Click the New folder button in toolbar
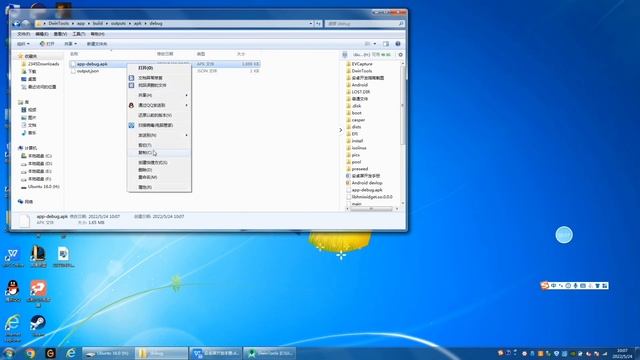The width and height of the screenshot is (640, 360). pyautogui.click(x=97, y=44)
